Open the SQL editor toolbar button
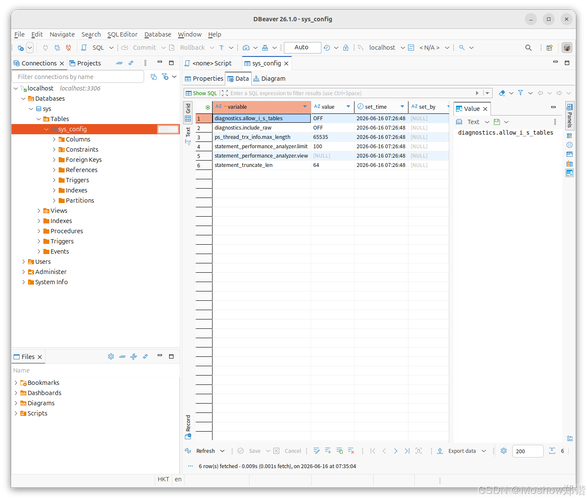587x500 pixels. pyautogui.click(x=94, y=48)
